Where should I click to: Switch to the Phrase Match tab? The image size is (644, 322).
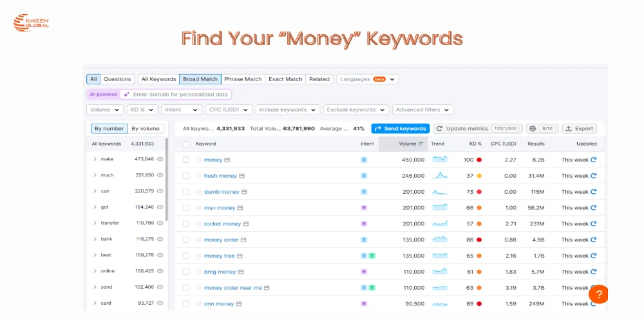[x=243, y=79]
